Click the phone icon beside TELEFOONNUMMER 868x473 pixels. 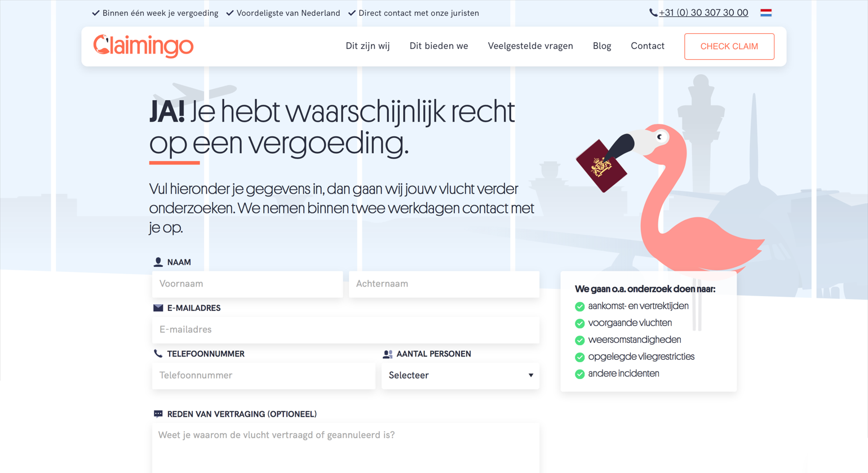[158, 354]
